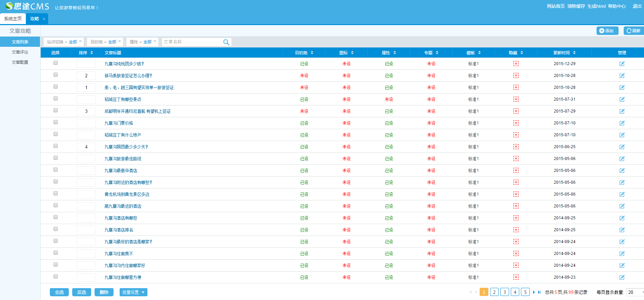Toggle the hidden icon for 新马泰旅游签证怎么办理?
644x300 pixels.
(516, 76)
